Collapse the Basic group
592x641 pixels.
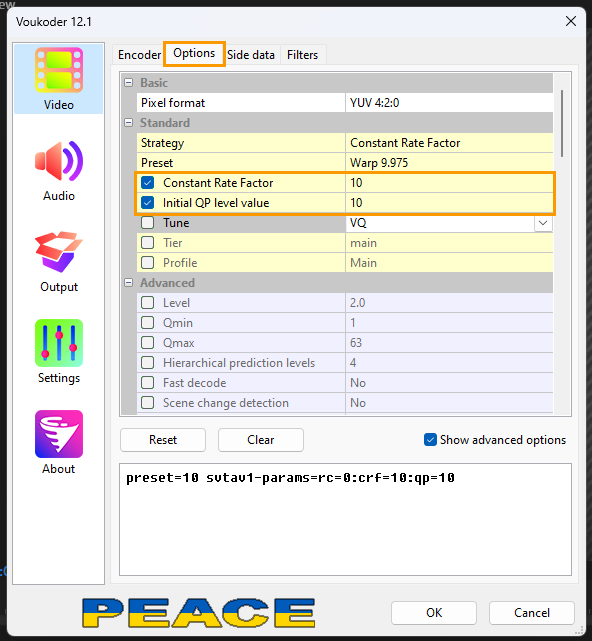pos(128,83)
